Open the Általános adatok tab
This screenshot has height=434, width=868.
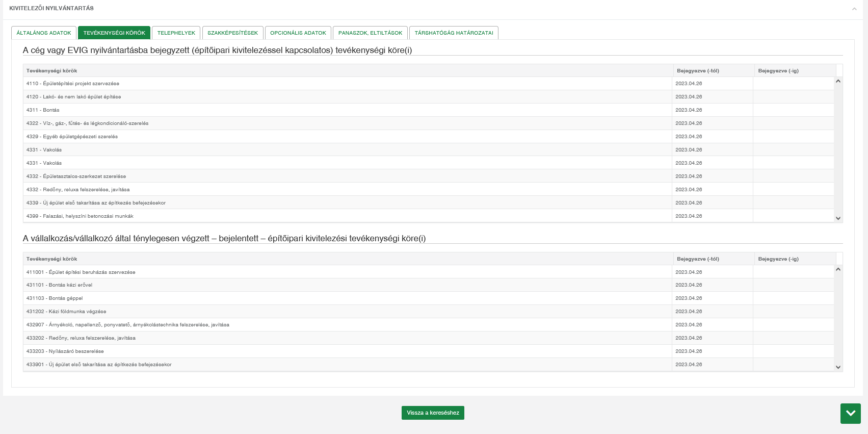44,33
